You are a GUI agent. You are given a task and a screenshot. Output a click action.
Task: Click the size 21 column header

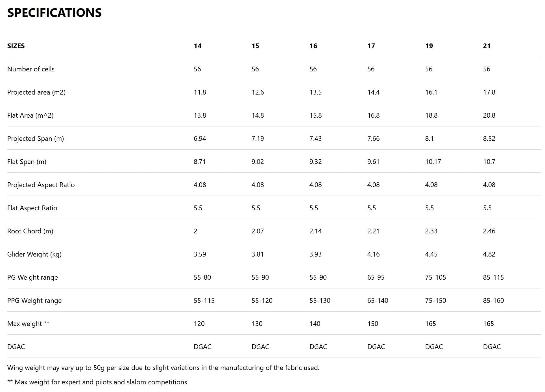487,46
